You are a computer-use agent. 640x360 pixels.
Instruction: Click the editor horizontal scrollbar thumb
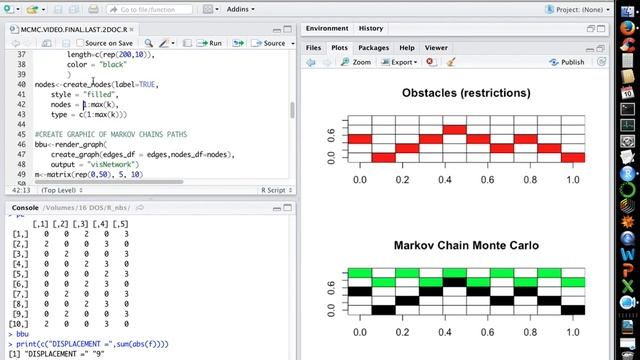pyautogui.click(x=109, y=182)
